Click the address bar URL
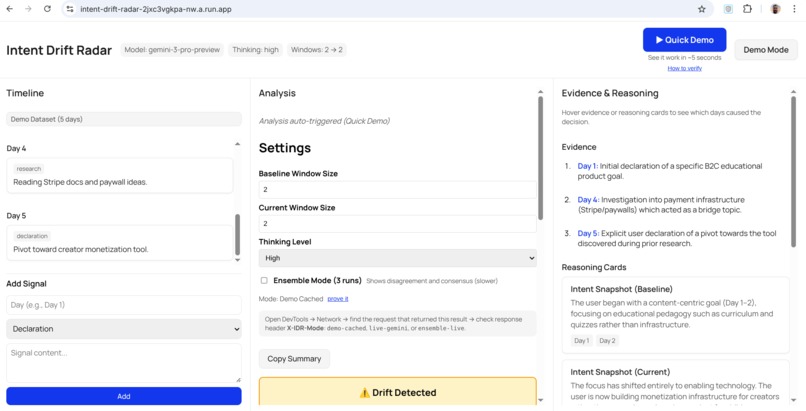806x411 pixels. [156, 9]
